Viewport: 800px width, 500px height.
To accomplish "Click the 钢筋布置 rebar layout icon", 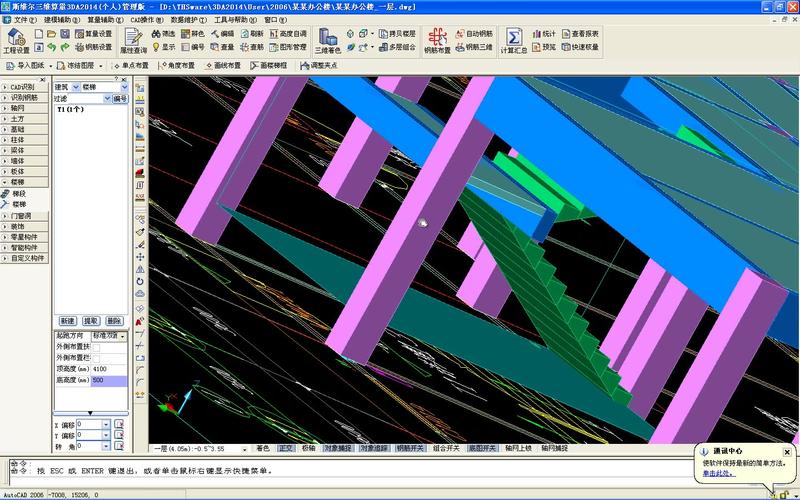I will point(437,41).
